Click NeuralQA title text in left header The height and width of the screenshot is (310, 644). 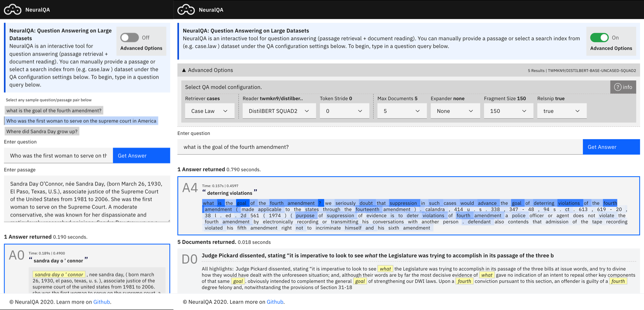(37, 10)
